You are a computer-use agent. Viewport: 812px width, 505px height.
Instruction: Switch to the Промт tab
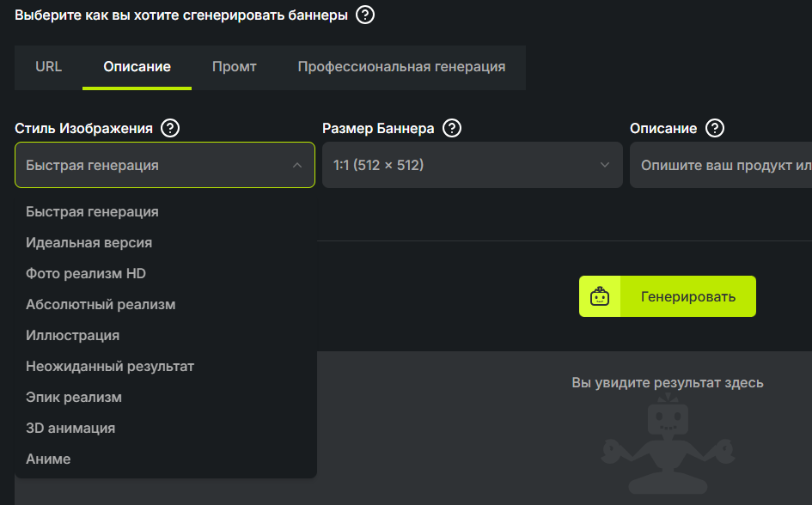[234, 67]
